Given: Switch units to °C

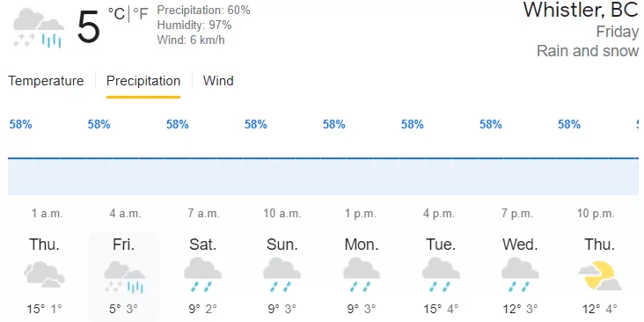Looking at the screenshot, I should pos(116,13).
